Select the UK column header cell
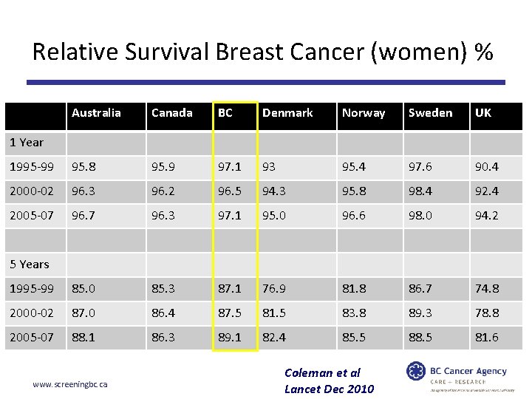The width and height of the screenshot is (532, 399). 483,113
